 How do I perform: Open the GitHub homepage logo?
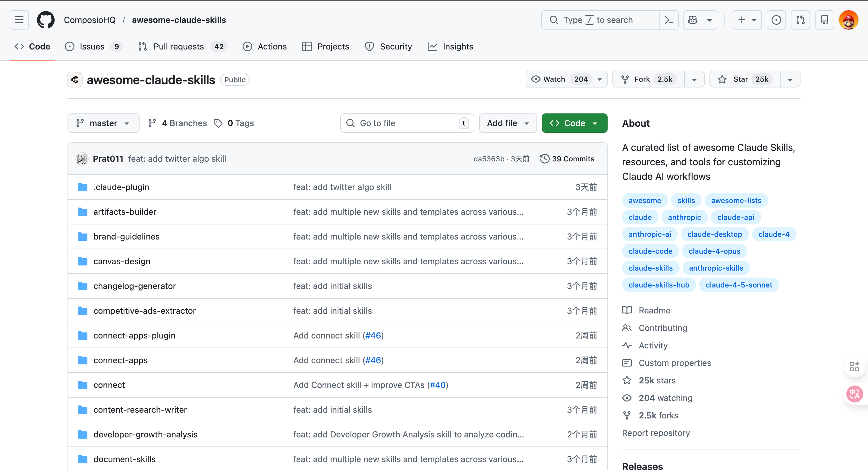(x=46, y=20)
